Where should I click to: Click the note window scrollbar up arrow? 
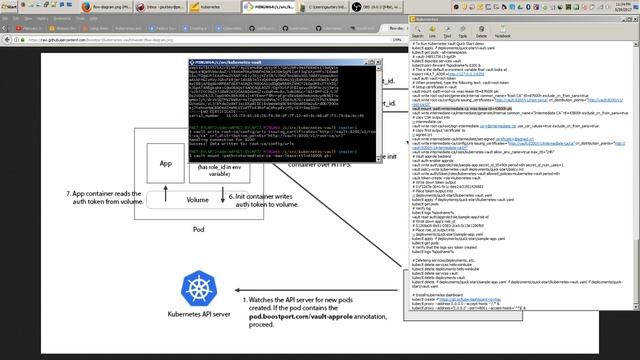pyautogui.click(x=636, y=44)
